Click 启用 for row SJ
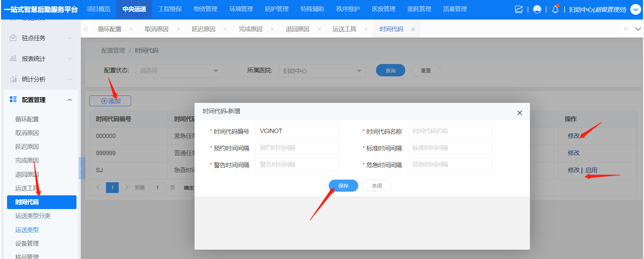 pyautogui.click(x=591, y=170)
